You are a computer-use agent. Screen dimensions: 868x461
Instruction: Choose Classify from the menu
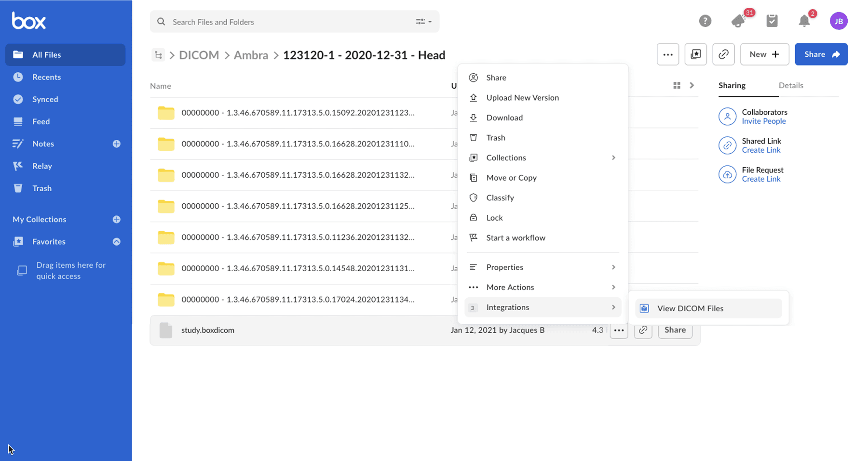(542, 198)
